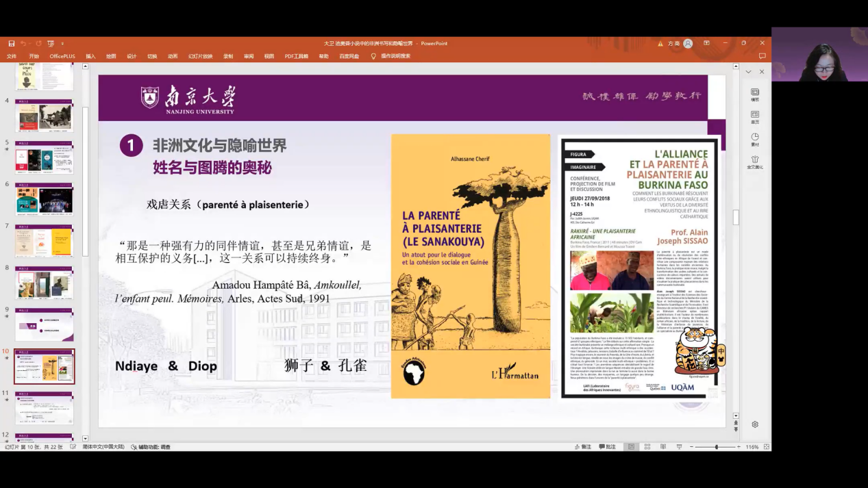Click the Undo arrow in quick access toolbar

[x=23, y=44]
